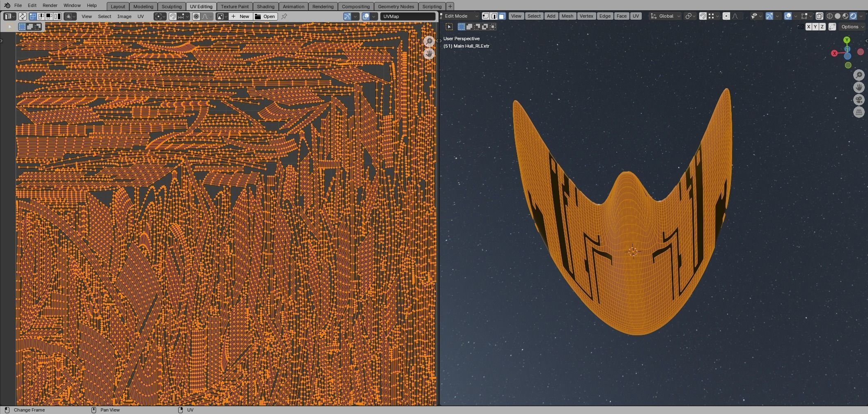Viewport: 868px width, 414px height.
Task: Open UV editor Image menu
Action: coord(124,16)
